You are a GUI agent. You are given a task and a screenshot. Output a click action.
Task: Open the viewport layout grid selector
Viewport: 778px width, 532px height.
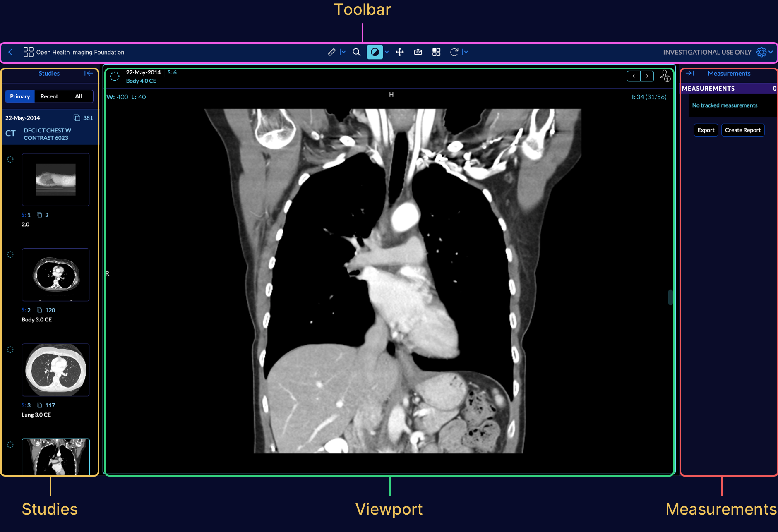436,52
